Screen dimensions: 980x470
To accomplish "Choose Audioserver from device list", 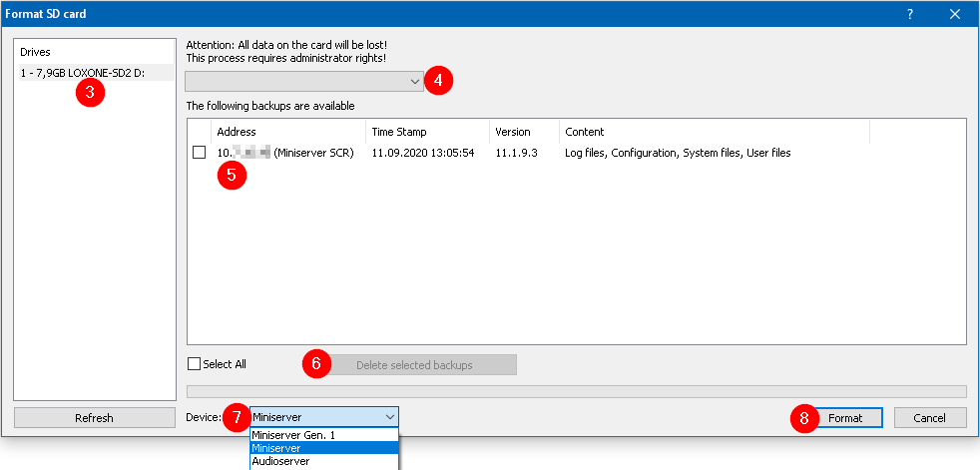I will coord(280,461).
